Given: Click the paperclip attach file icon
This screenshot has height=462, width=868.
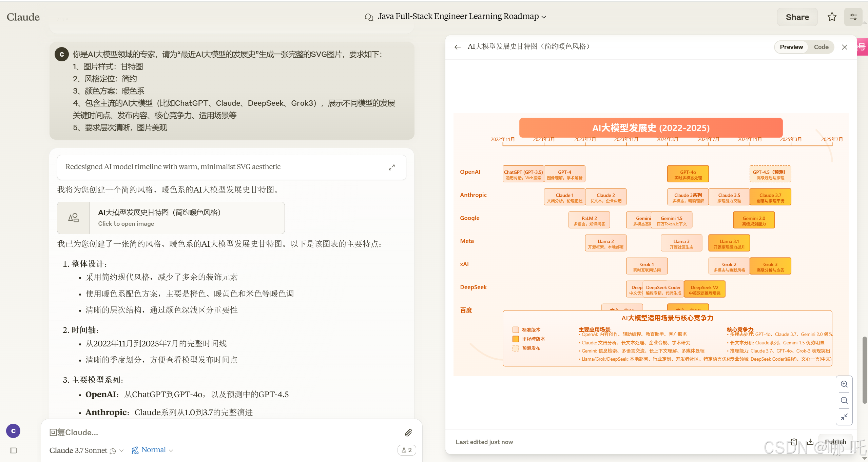Looking at the screenshot, I should (408, 433).
